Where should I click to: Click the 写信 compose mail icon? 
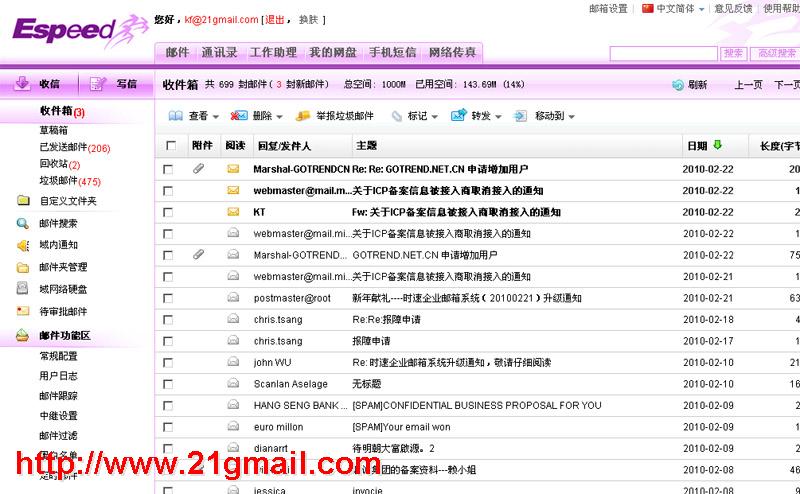pyautogui.click(x=98, y=84)
